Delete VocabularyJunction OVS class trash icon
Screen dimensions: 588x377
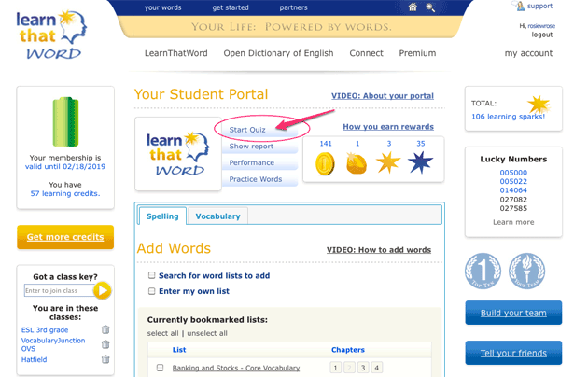[105, 344]
